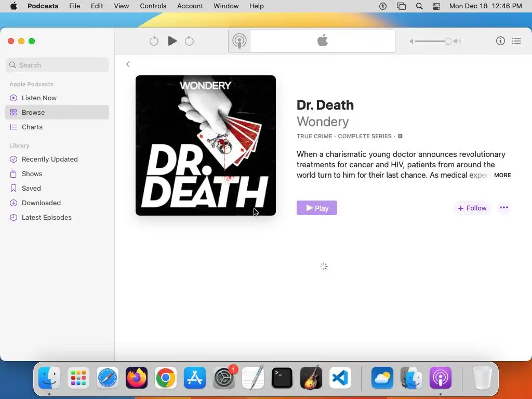Click the main Play control in toolbar
This screenshot has height=399, width=532.
172,41
